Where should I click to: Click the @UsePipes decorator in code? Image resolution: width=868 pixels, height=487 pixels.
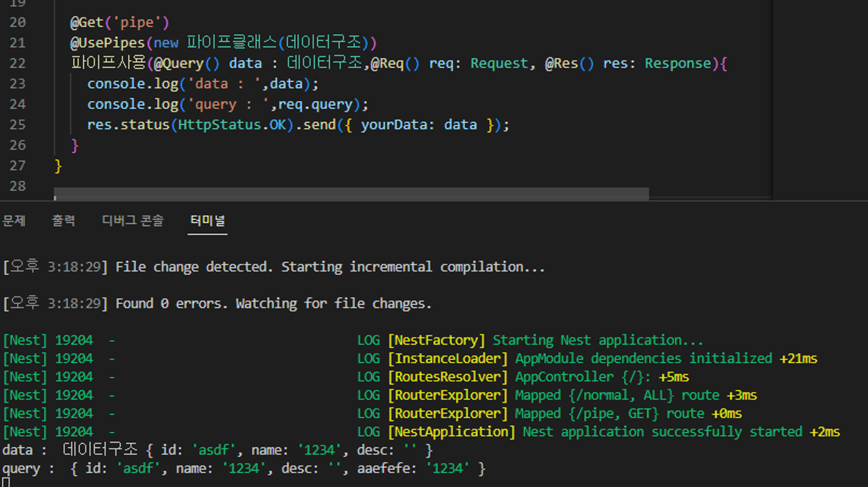tap(107, 43)
